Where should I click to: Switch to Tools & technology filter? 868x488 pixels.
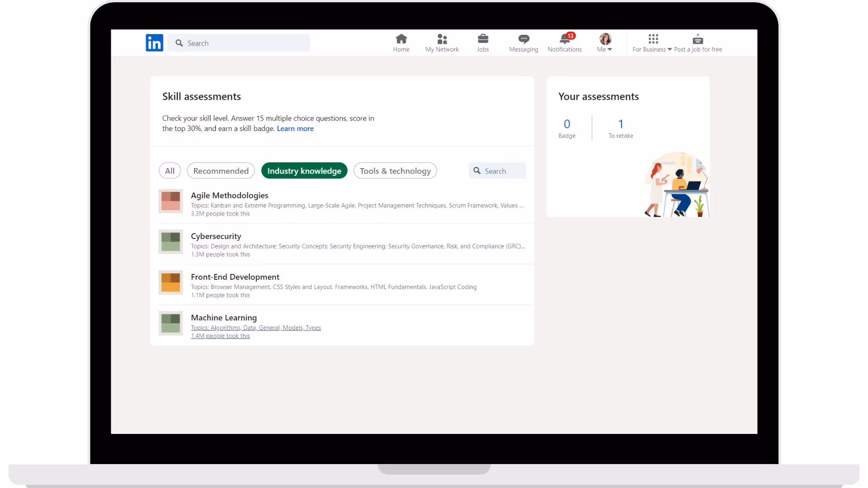[x=395, y=171]
